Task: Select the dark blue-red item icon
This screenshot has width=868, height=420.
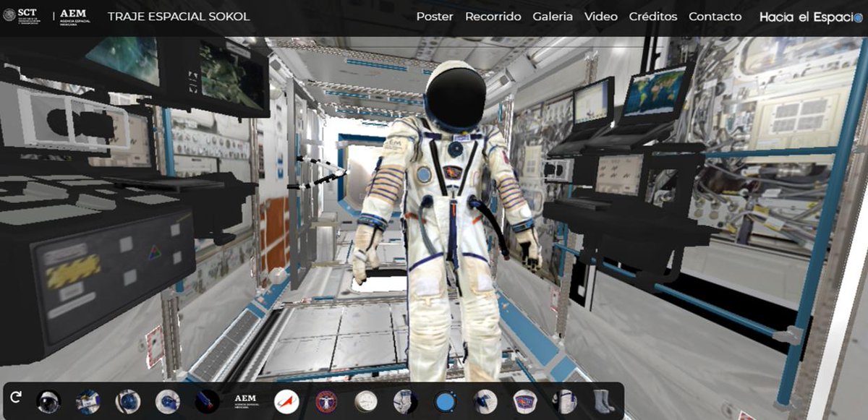Action: (x=208, y=400)
